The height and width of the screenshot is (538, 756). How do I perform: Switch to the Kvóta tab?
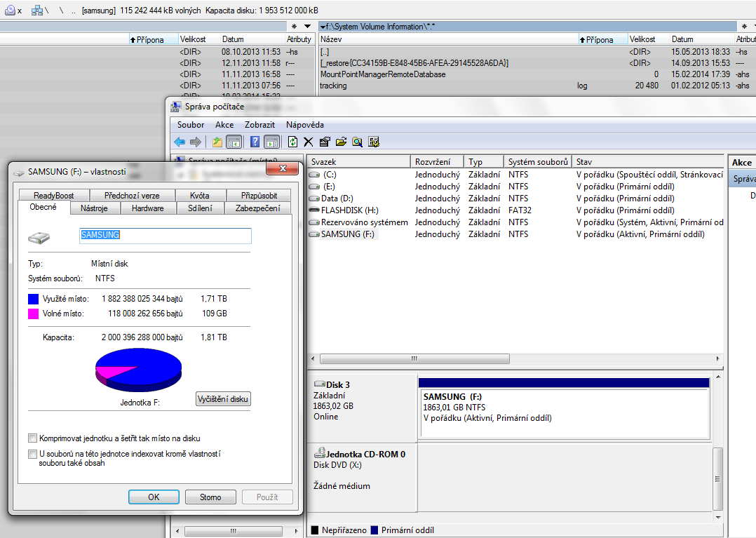[x=200, y=195]
